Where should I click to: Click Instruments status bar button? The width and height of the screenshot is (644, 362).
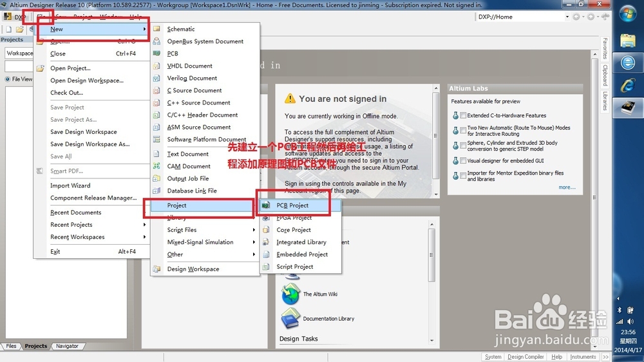(583, 357)
